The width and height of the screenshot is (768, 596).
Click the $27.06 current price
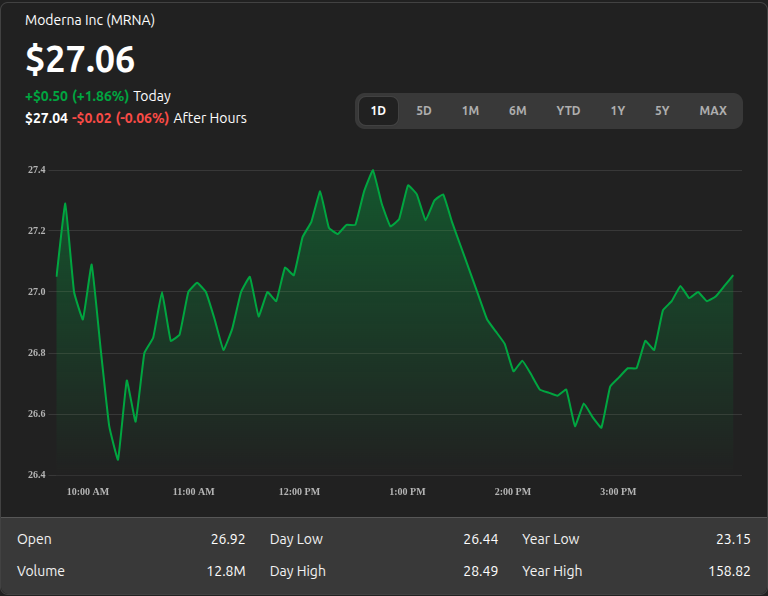(80, 59)
